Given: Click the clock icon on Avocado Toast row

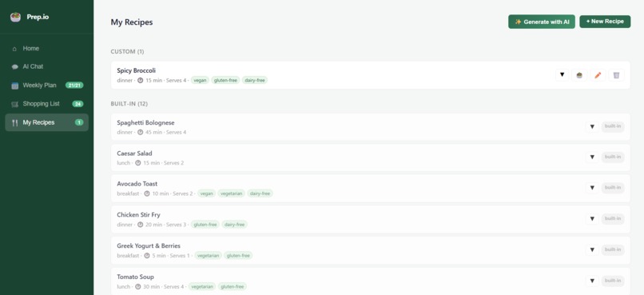Looking at the screenshot, I should point(147,193).
